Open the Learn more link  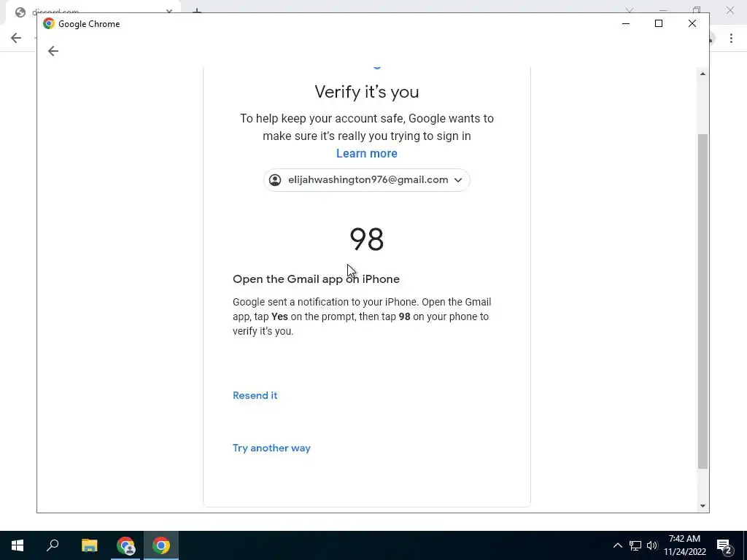[x=366, y=153]
